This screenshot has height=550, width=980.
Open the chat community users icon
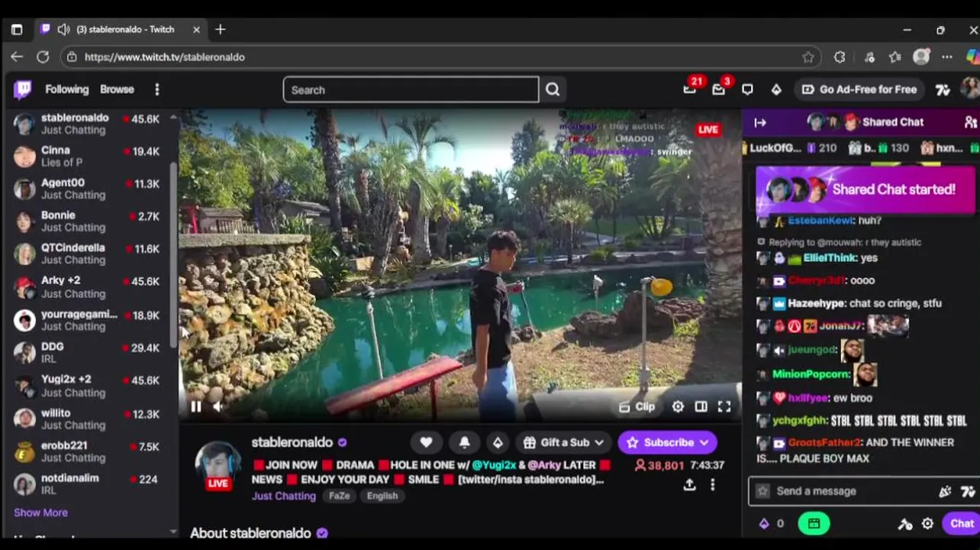(971, 122)
